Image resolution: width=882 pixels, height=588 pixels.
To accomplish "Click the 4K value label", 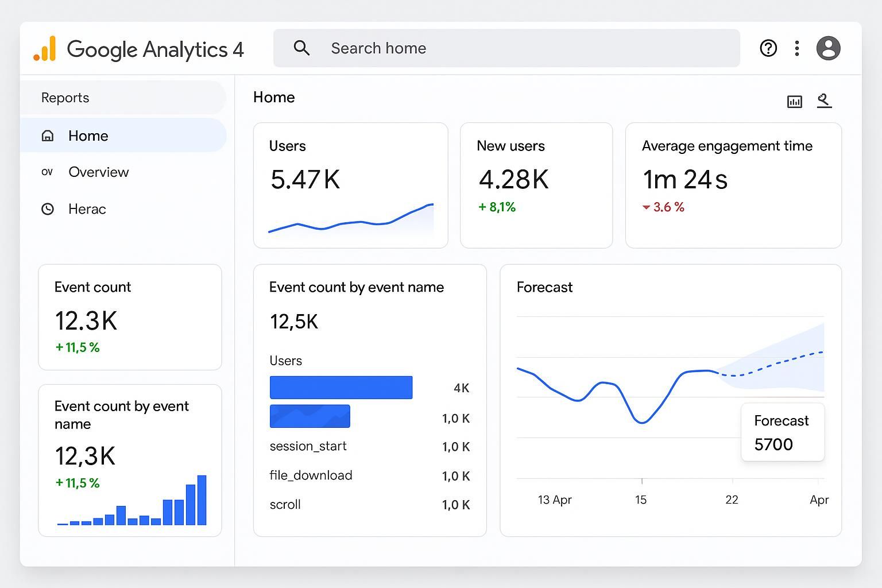I will [462, 388].
